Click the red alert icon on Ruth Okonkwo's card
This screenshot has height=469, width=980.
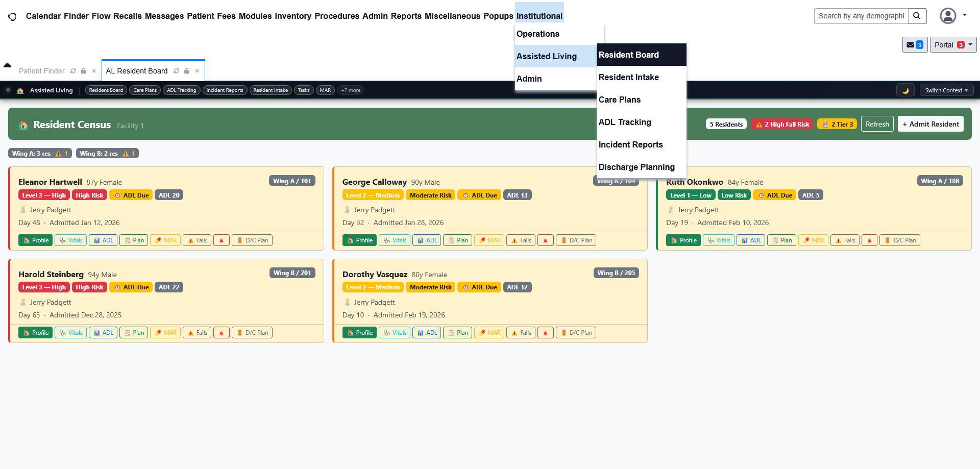click(x=869, y=240)
